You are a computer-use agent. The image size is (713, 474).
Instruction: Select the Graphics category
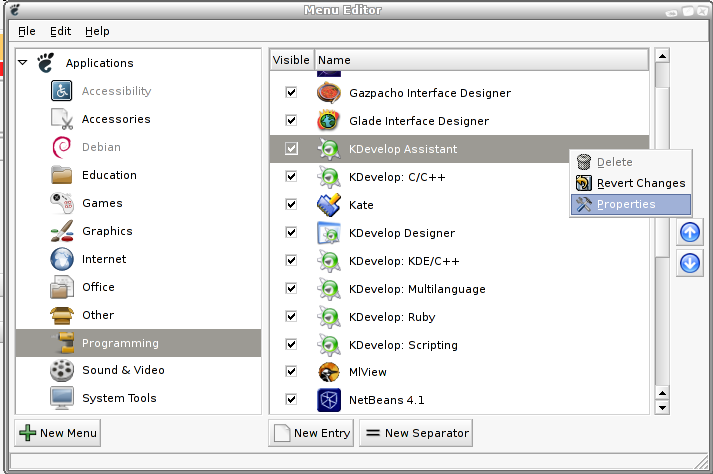click(107, 231)
